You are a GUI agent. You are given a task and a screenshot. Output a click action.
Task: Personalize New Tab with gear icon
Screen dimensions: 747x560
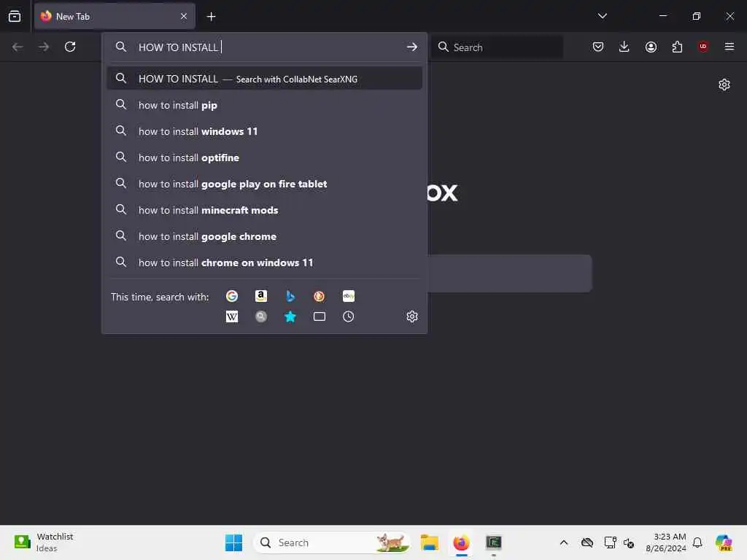[724, 85]
